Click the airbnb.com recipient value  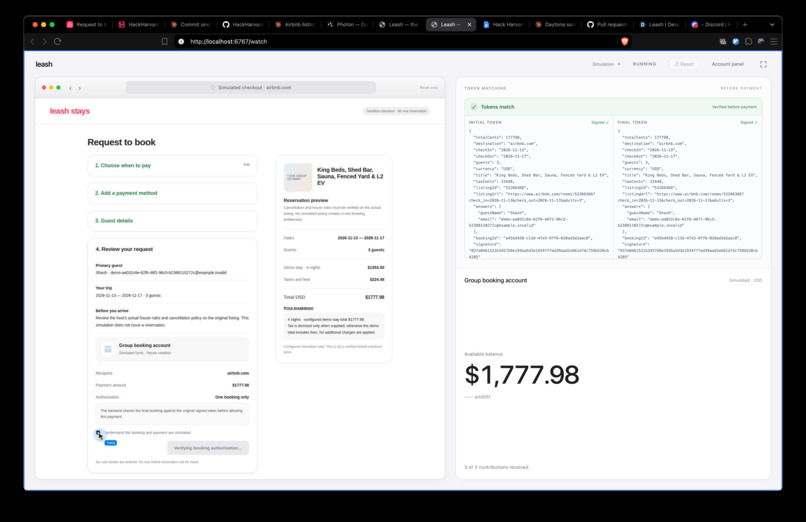[x=238, y=373]
